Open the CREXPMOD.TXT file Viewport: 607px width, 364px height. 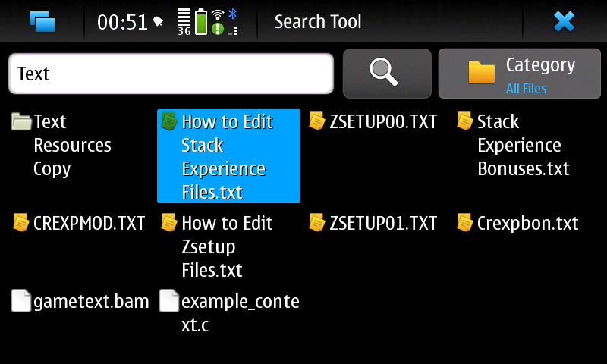[x=79, y=223]
